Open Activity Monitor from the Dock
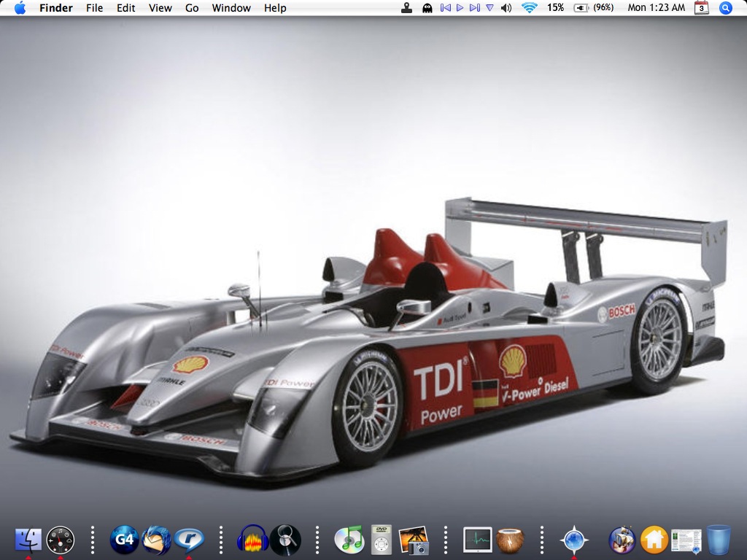The image size is (747, 560). click(477, 540)
